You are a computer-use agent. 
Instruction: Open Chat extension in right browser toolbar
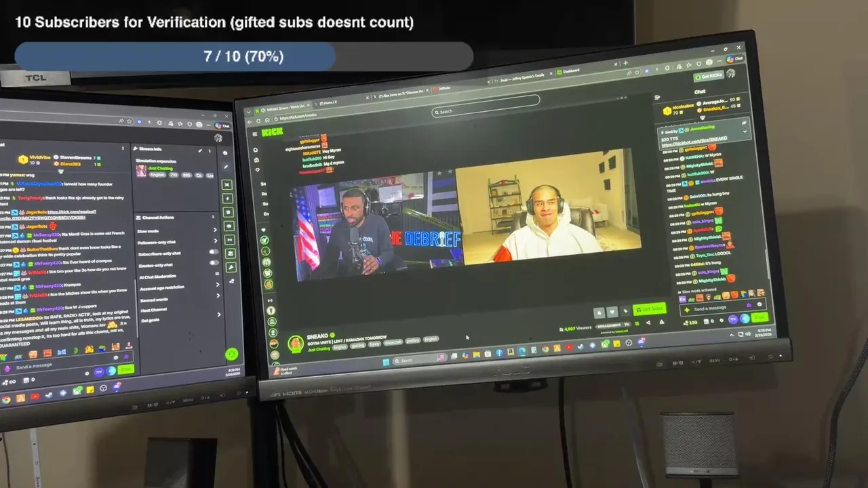click(735, 59)
